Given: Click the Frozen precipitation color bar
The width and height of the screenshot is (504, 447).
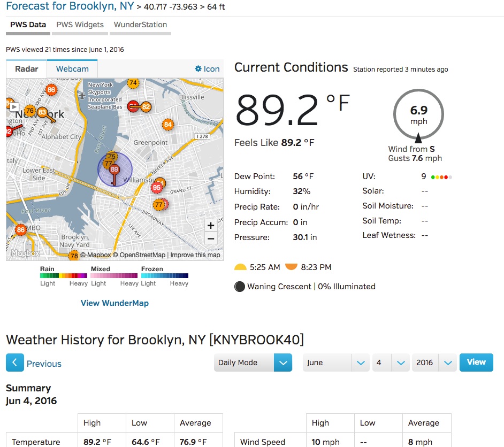Looking at the screenshot, I should pos(165,275).
